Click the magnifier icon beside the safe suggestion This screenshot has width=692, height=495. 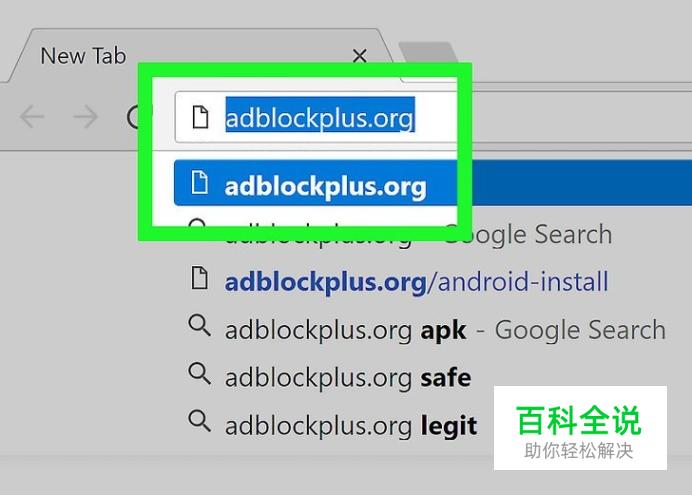click(199, 374)
